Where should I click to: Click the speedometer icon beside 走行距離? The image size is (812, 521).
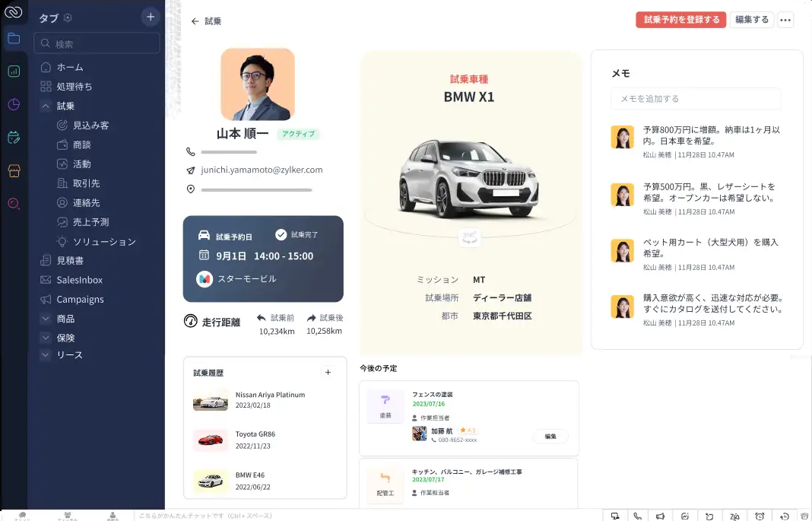pos(191,321)
